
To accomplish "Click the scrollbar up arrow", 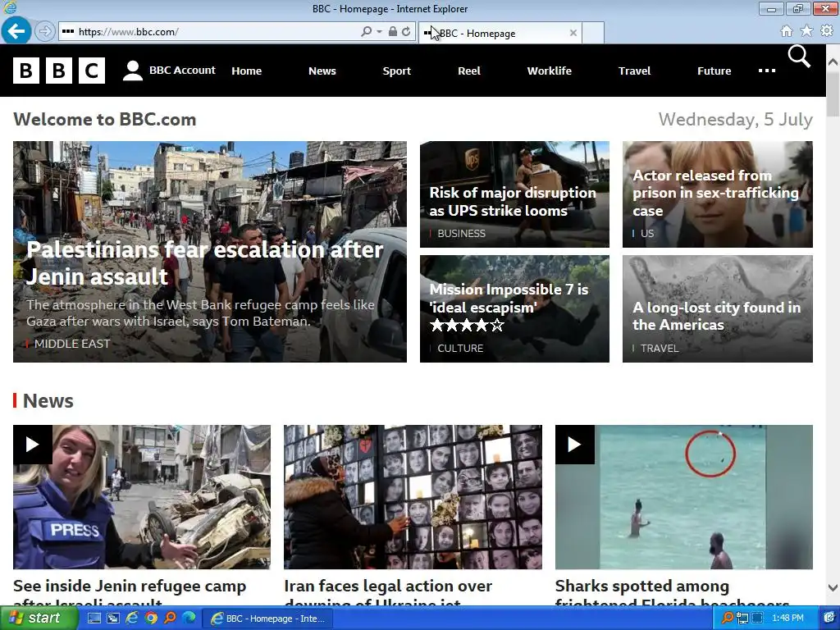I will [833, 62].
